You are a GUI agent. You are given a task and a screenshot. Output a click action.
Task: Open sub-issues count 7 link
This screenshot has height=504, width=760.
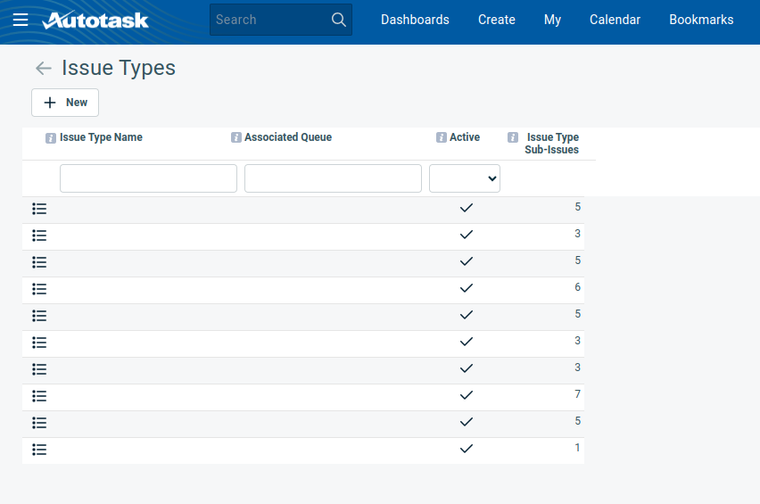[x=577, y=394]
